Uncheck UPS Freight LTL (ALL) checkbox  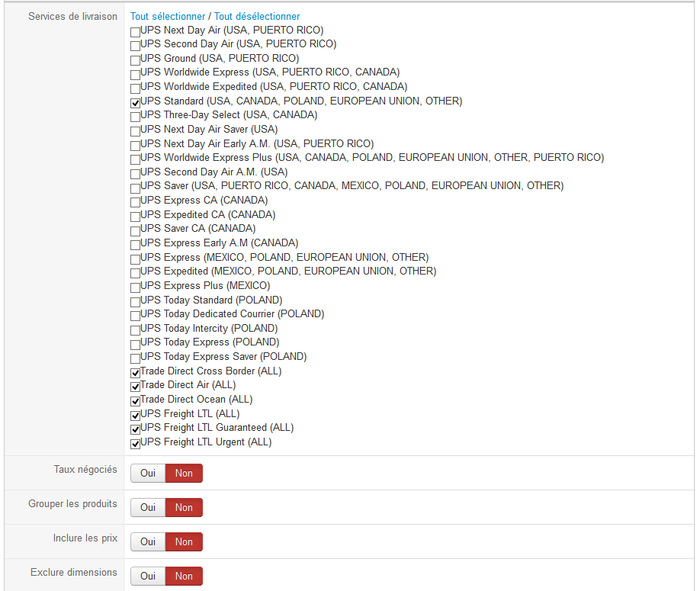click(135, 415)
